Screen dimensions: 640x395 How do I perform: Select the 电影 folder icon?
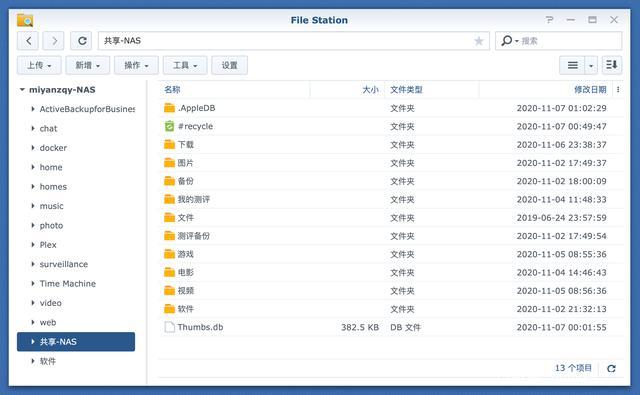(x=169, y=272)
